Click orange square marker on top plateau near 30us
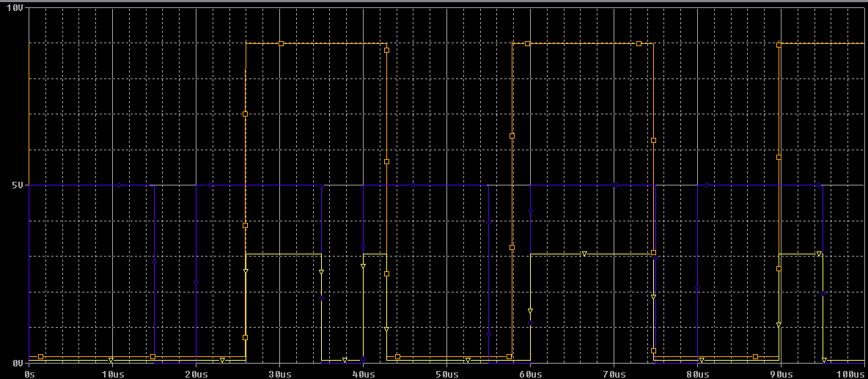The width and height of the screenshot is (868, 379). [282, 43]
